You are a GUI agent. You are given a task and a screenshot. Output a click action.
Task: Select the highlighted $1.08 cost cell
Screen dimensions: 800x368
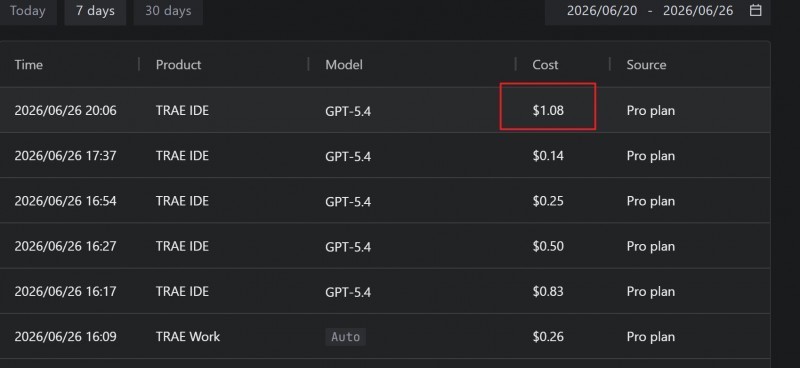(548, 106)
